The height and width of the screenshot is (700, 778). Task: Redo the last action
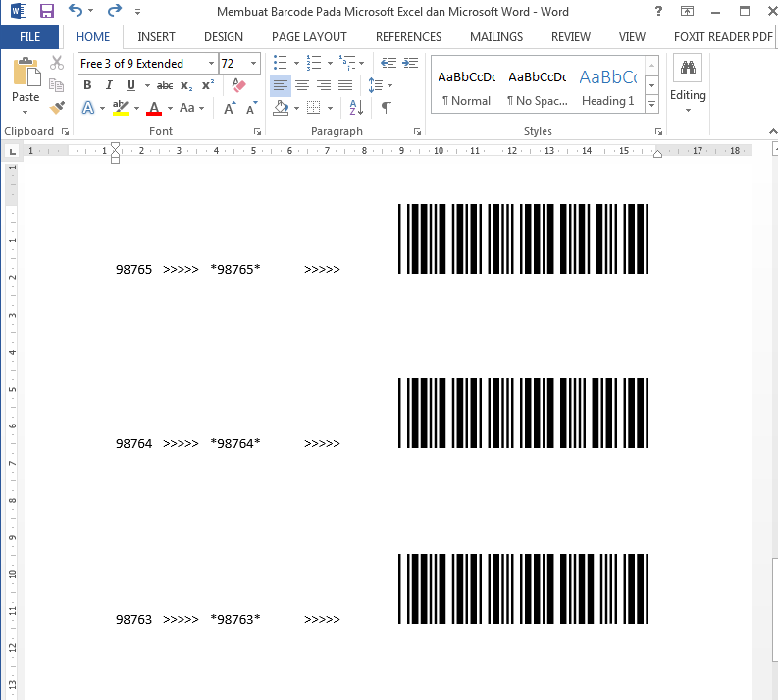pyautogui.click(x=115, y=10)
